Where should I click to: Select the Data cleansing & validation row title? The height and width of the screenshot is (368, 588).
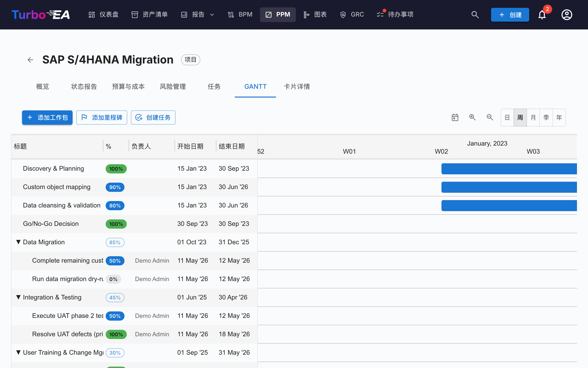pos(62,205)
